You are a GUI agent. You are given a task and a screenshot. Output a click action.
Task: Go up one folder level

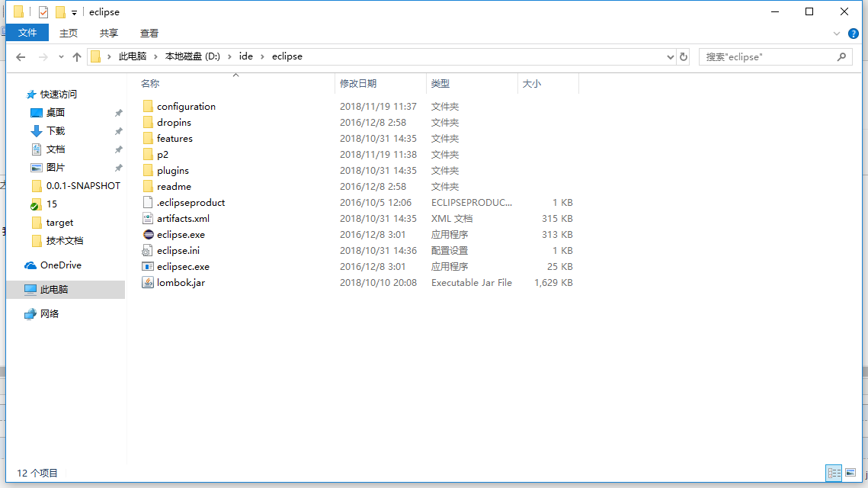click(x=77, y=56)
